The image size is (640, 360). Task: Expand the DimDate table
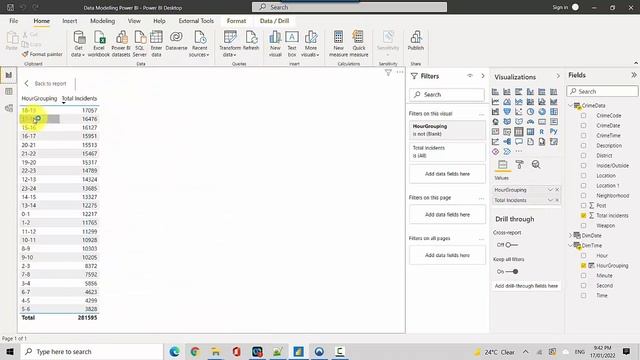tap(570, 236)
